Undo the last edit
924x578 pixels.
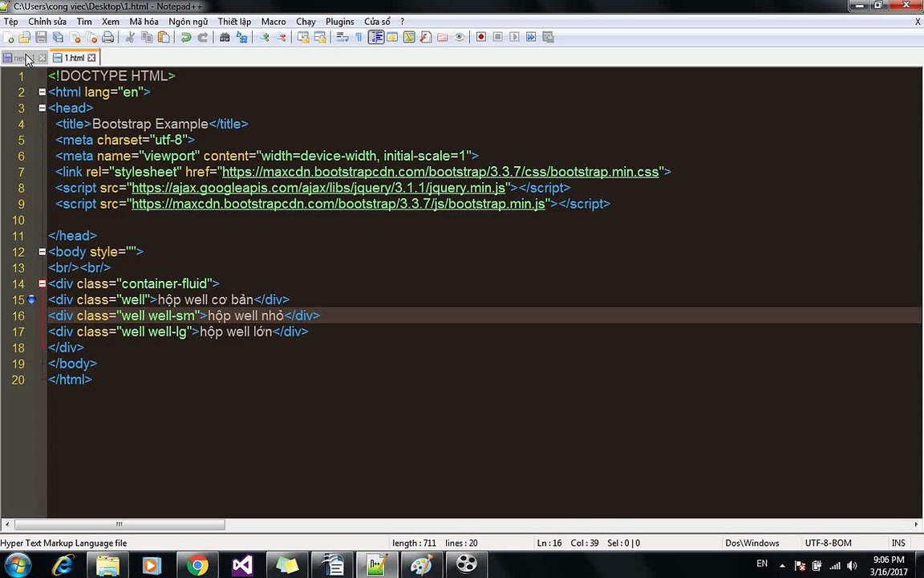coord(185,37)
